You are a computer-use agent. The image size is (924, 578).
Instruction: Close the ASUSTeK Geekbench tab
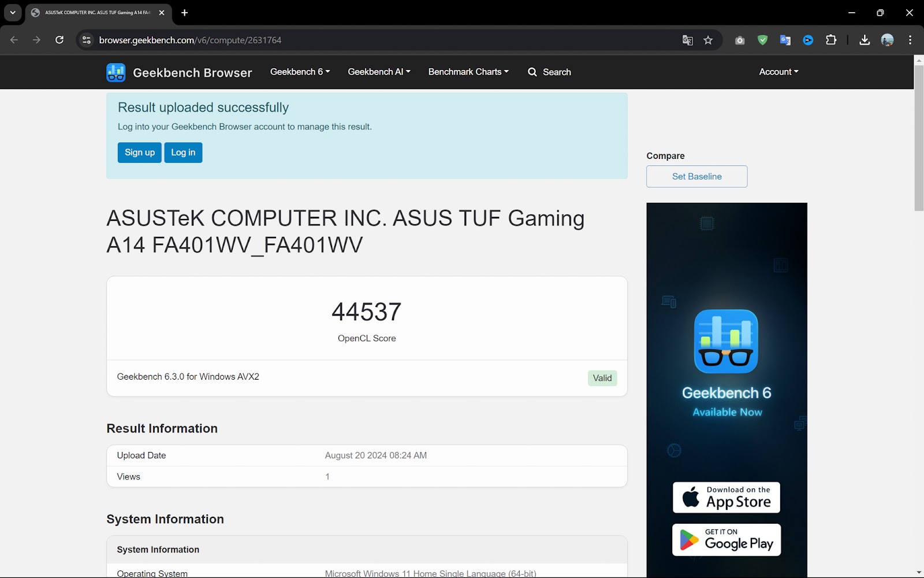pyautogui.click(x=162, y=12)
